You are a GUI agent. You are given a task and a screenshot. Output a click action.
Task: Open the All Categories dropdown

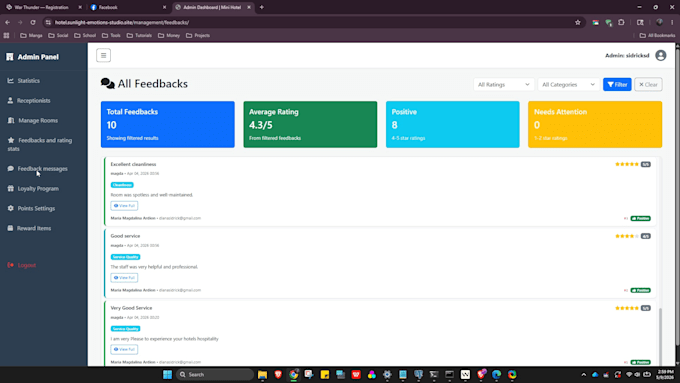(569, 85)
